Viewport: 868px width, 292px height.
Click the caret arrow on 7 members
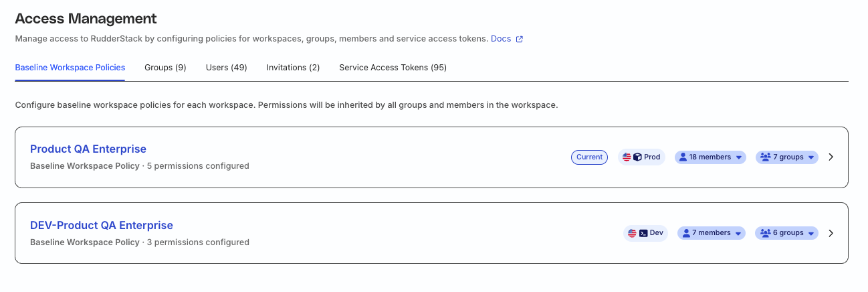click(739, 234)
